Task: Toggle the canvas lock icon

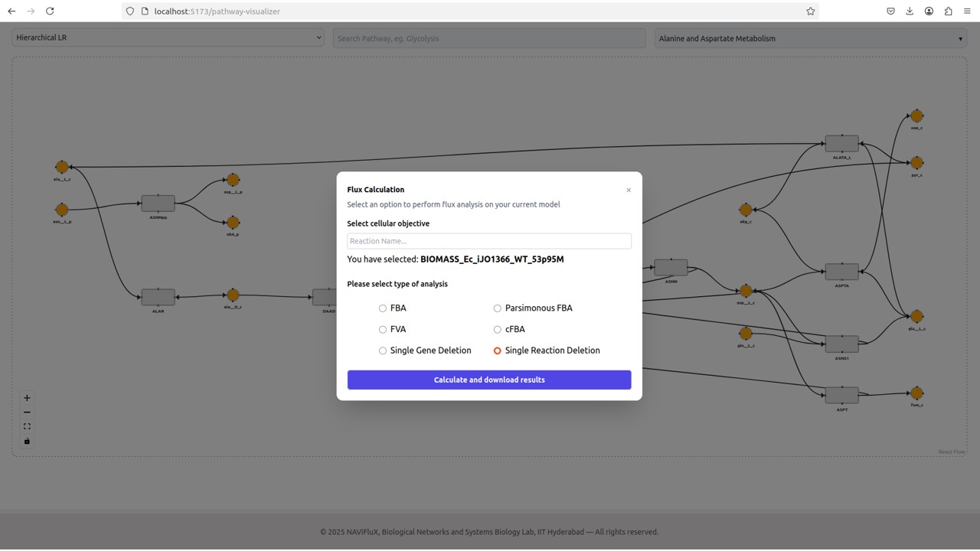Action: (x=27, y=442)
